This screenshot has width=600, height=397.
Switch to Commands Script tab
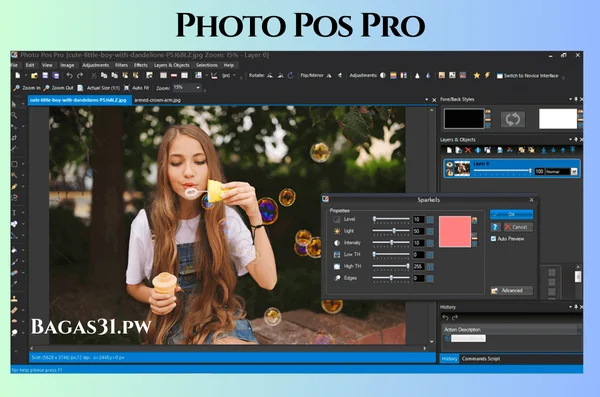481,359
